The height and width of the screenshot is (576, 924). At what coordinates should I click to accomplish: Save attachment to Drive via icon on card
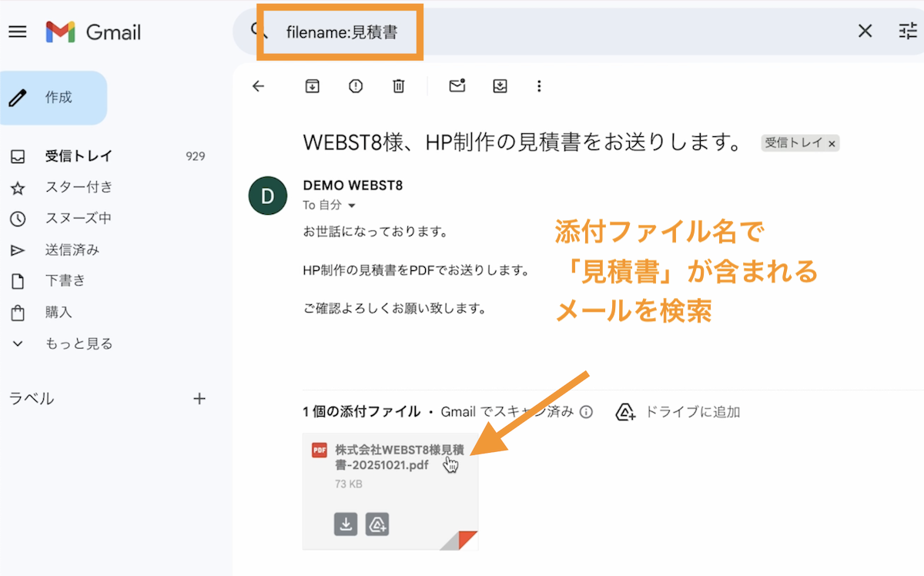[x=377, y=524]
